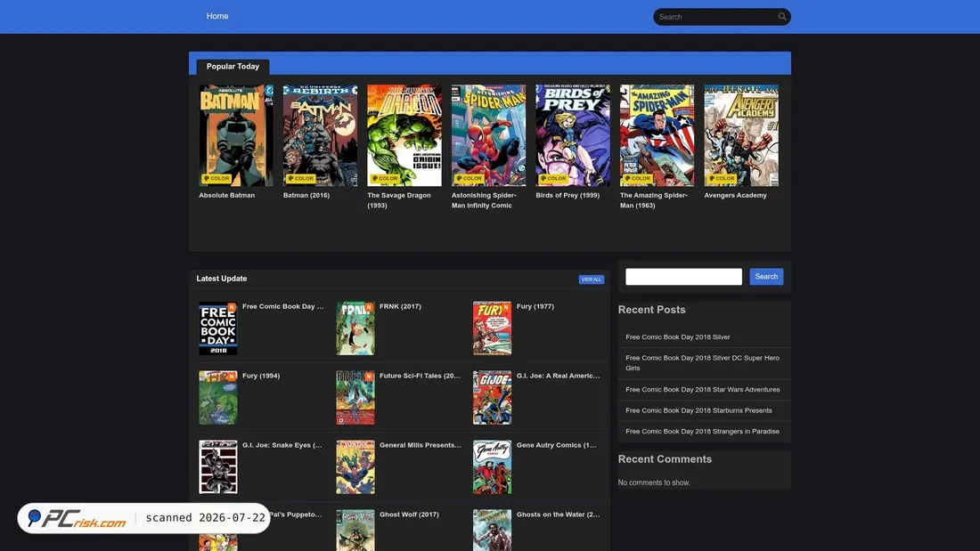980x551 pixels.
Task: Open G.I. Joe: A Real American cover thumbnail
Action: pos(492,398)
